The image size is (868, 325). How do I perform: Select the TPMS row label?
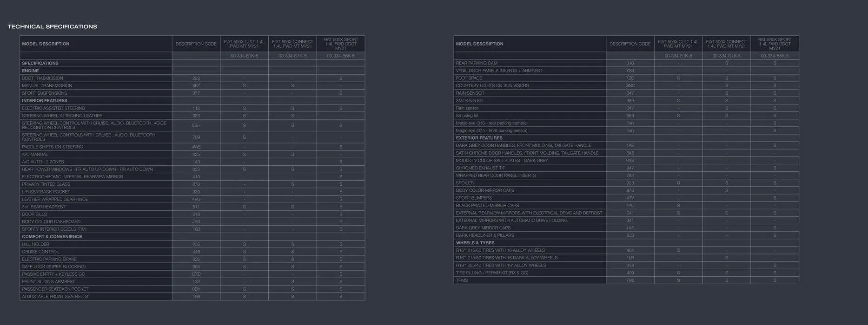click(462, 280)
